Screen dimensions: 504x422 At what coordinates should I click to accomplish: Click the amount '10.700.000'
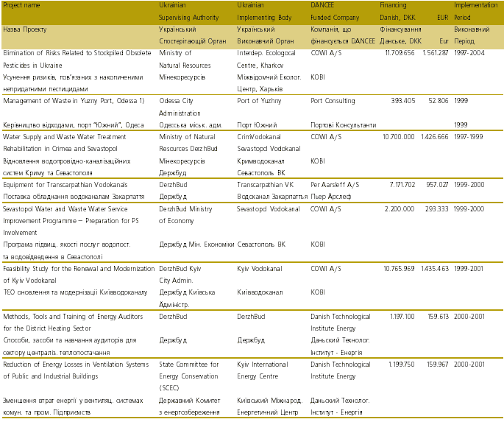coord(399,137)
